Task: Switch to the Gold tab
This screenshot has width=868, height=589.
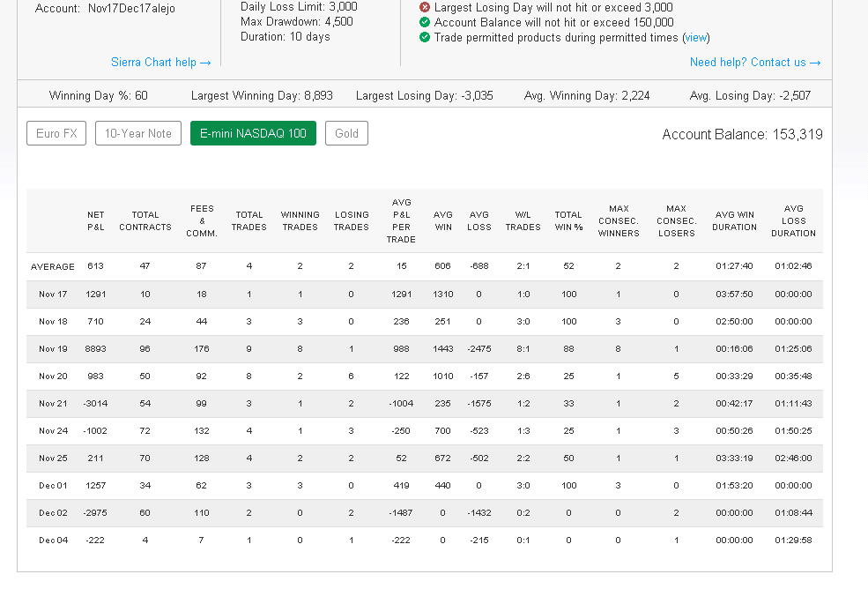Action: pos(346,133)
